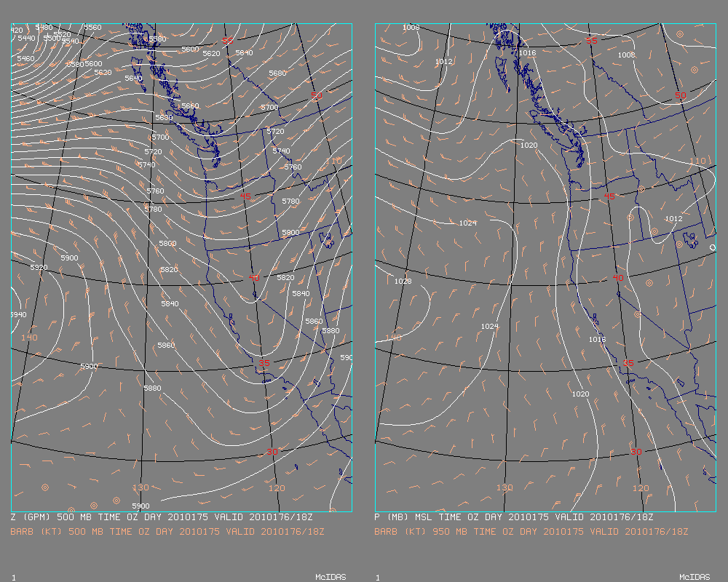Click the red 45 latitude label in the 500 MB panel
The width and height of the screenshot is (728, 582).
click(245, 196)
